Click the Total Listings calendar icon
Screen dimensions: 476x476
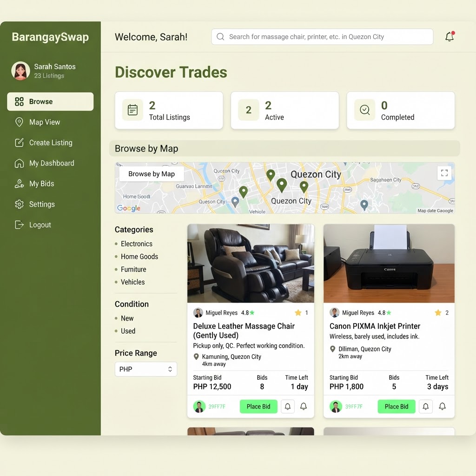132,110
